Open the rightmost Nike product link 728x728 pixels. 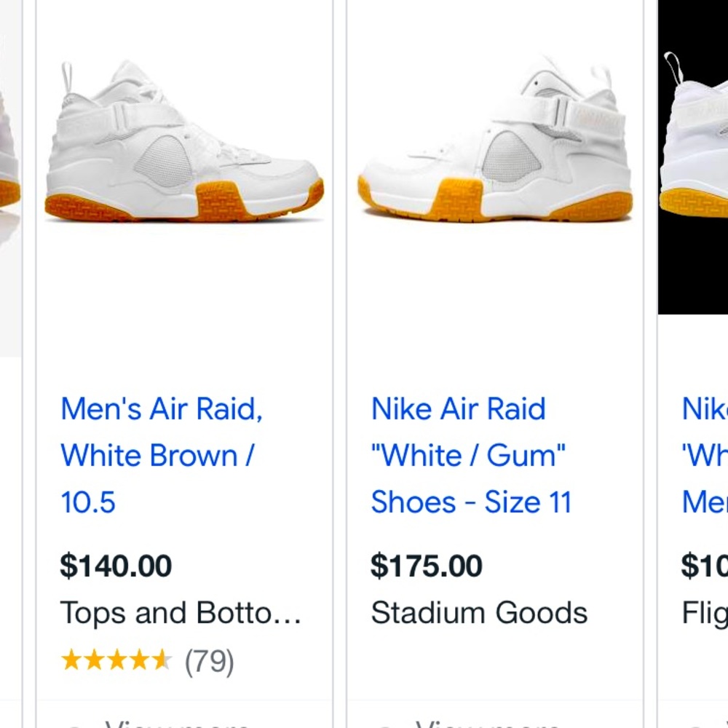click(703, 455)
